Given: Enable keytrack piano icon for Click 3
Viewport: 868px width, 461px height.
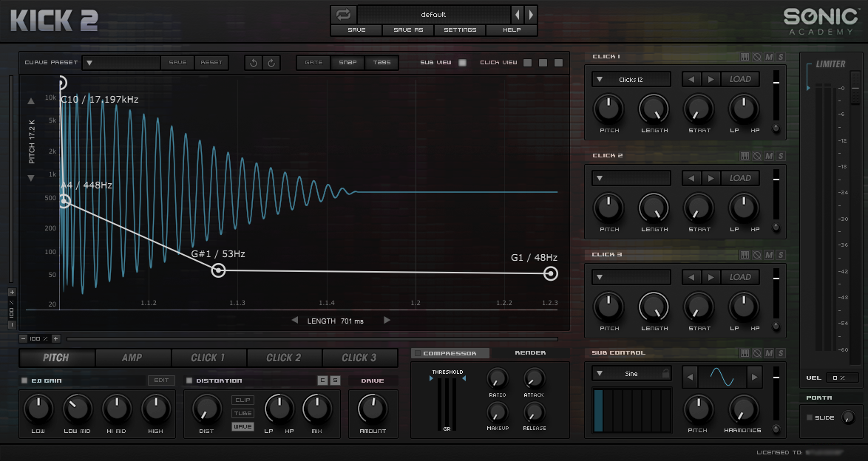Looking at the screenshot, I should click(x=745, y=255).
